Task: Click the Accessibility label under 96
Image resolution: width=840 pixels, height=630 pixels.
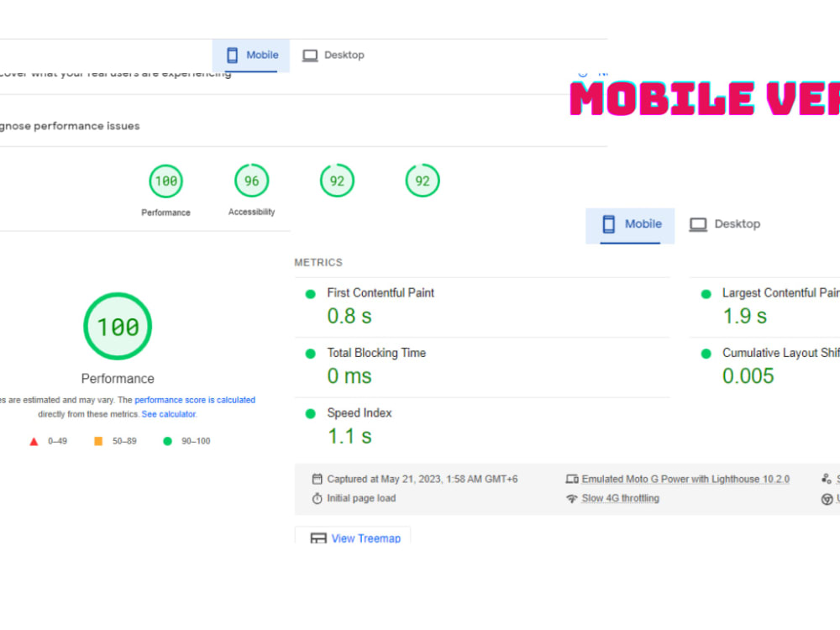Action: (x=252, y=213)
